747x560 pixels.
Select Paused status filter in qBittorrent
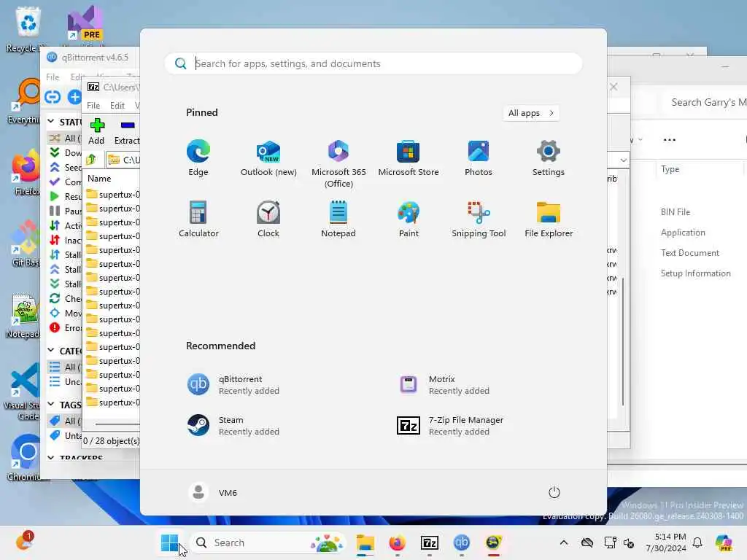coord(65,211)
